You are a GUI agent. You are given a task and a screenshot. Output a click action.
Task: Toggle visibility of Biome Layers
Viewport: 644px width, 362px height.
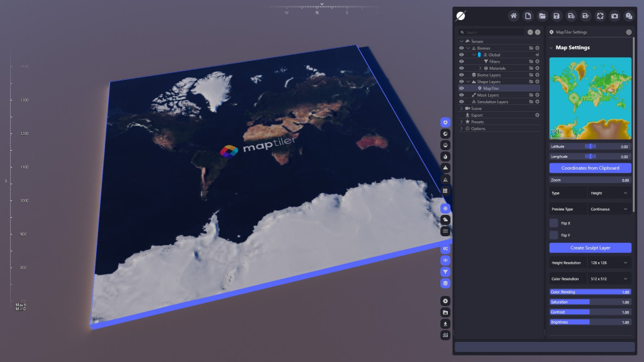coord(461,75)
